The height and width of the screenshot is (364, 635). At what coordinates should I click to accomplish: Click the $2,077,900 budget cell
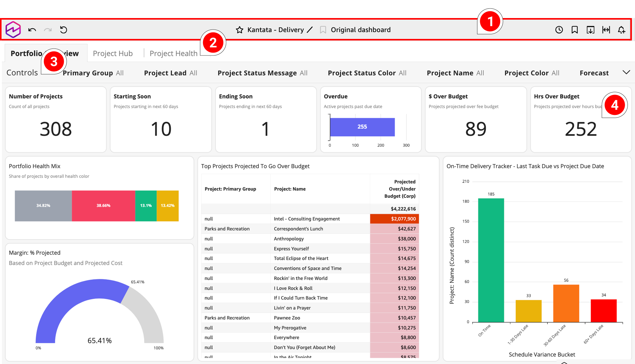(395, 219)
